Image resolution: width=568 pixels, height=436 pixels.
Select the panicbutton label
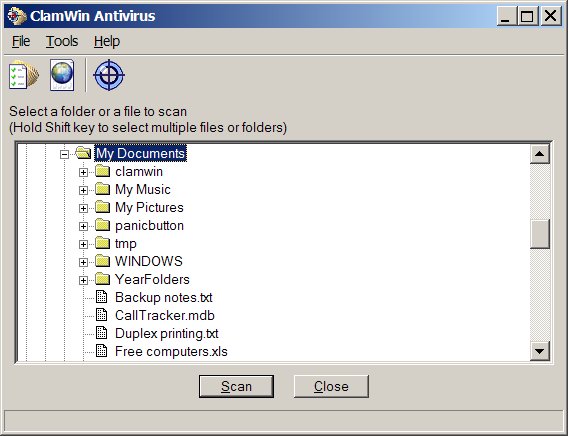(x=149, y=226)
